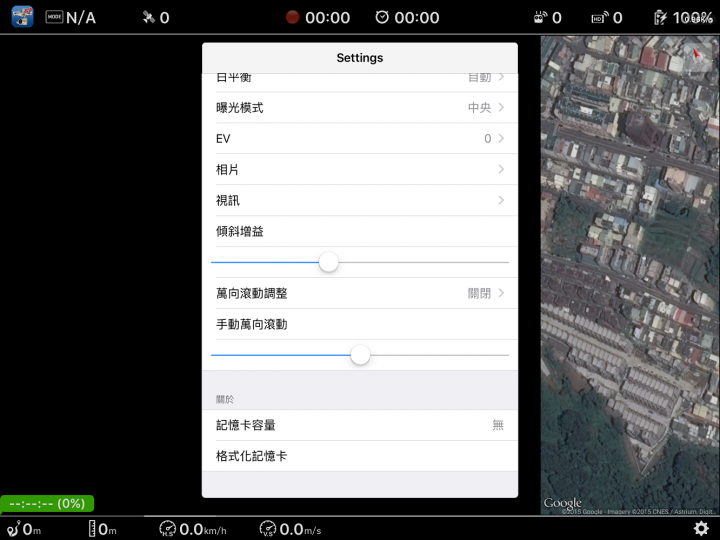Tap the HD video link signal icon
Viewport: 720px width, 540px height.
[600, 17]
